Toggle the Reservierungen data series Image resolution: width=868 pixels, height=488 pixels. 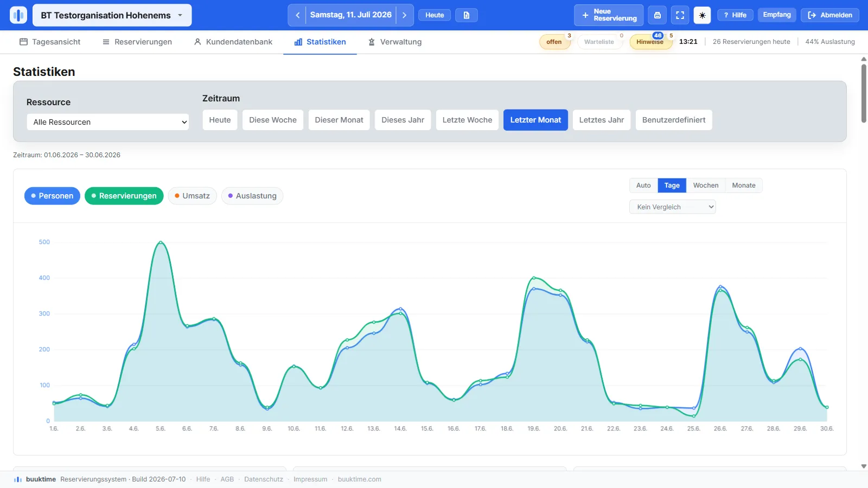124,196
